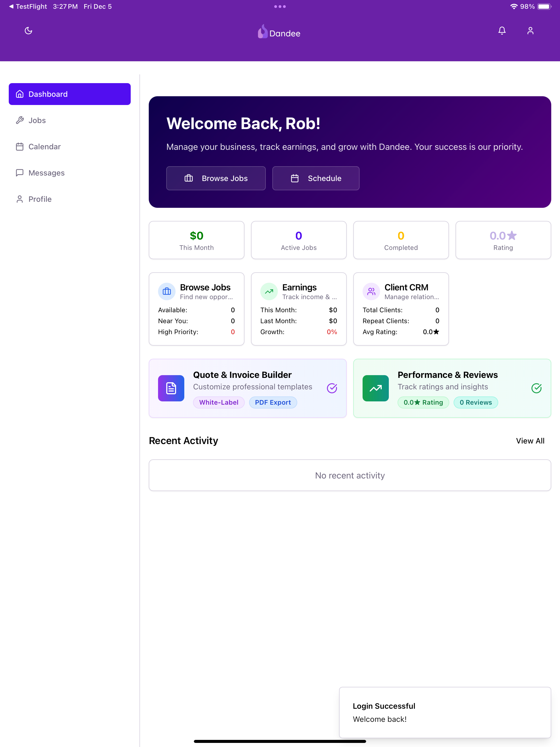This screenshot has width=560, height=747.
Task: Click the Browse Jobs card briefcase icon
Action: click(167, 291)
